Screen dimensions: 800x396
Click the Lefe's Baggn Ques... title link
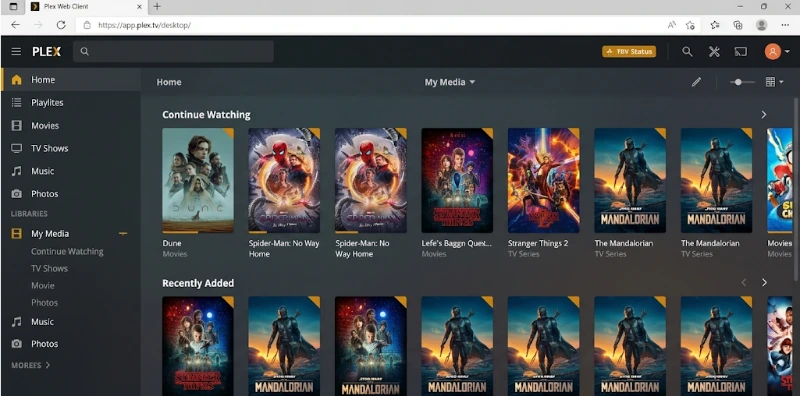tap(457, 243)
